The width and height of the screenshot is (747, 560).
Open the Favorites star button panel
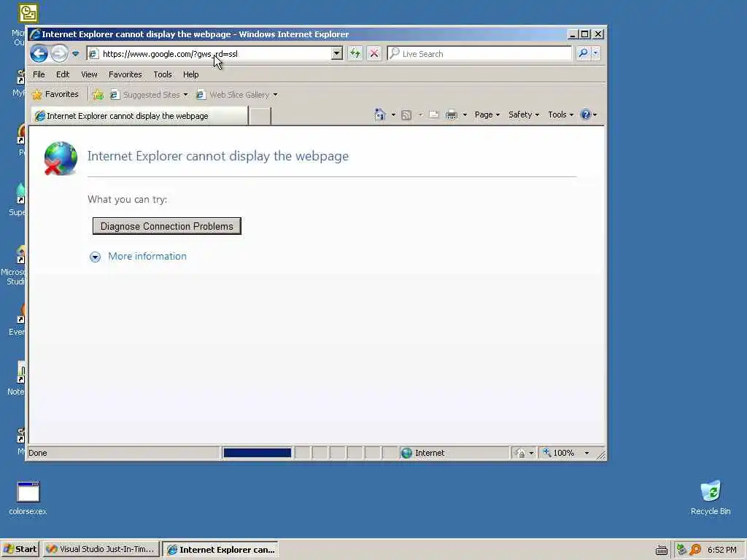coord(55,94)
